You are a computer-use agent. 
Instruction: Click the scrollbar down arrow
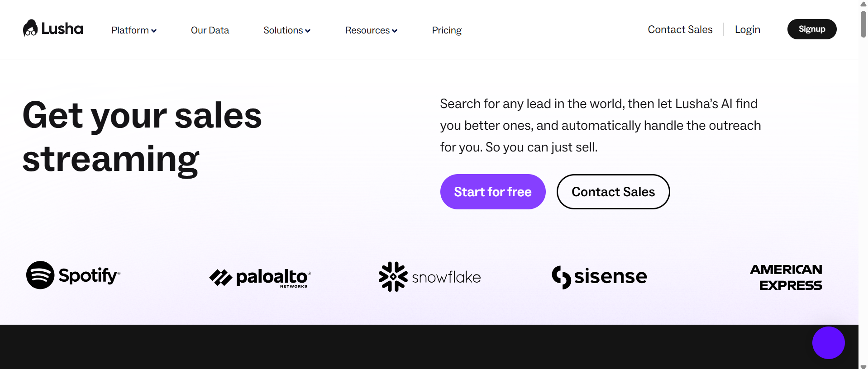coord(863,366)
